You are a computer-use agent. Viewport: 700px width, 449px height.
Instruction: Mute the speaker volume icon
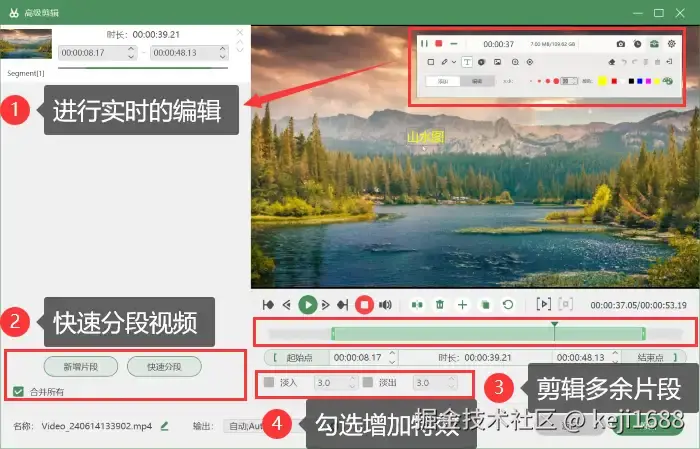(385, 305)
